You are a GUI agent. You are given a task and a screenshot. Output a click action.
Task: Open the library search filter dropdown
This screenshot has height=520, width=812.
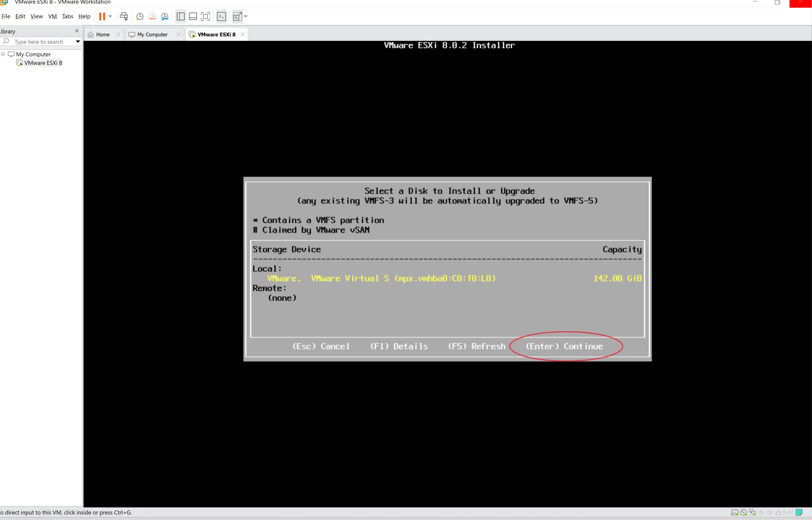click(78, 42)
